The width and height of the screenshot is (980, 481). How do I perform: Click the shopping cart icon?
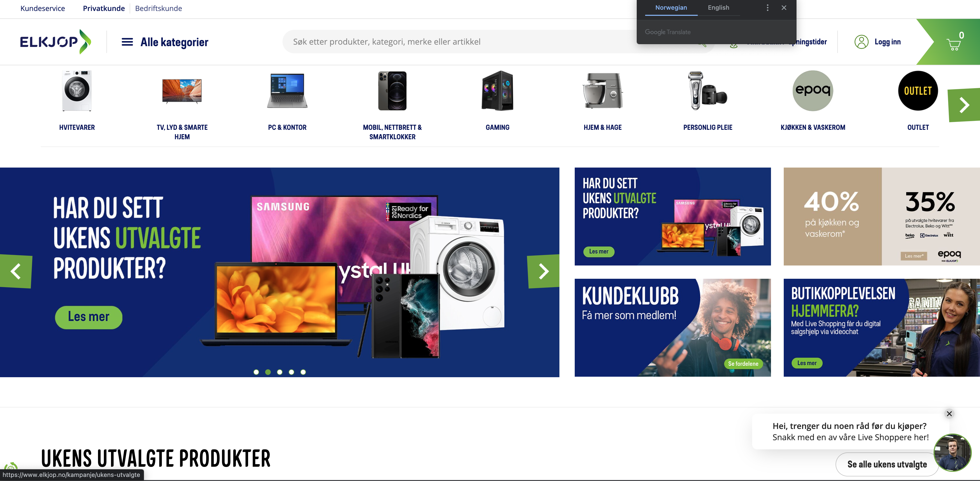(953, 44)
